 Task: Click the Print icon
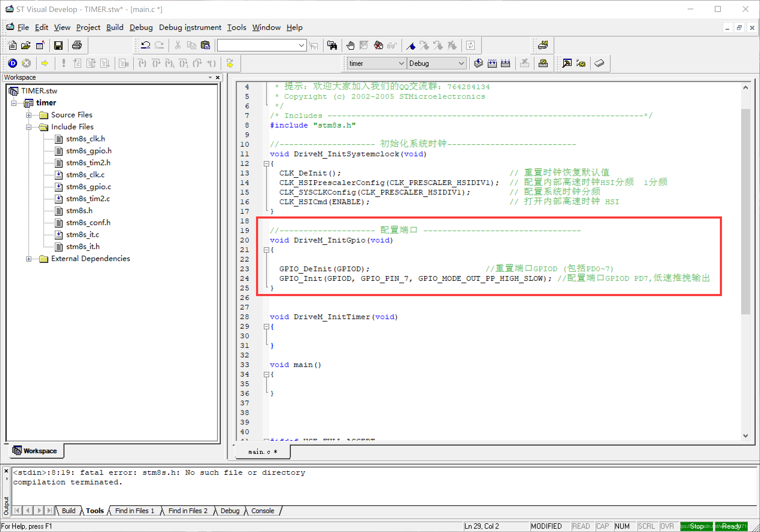click(x=77, y=45)
